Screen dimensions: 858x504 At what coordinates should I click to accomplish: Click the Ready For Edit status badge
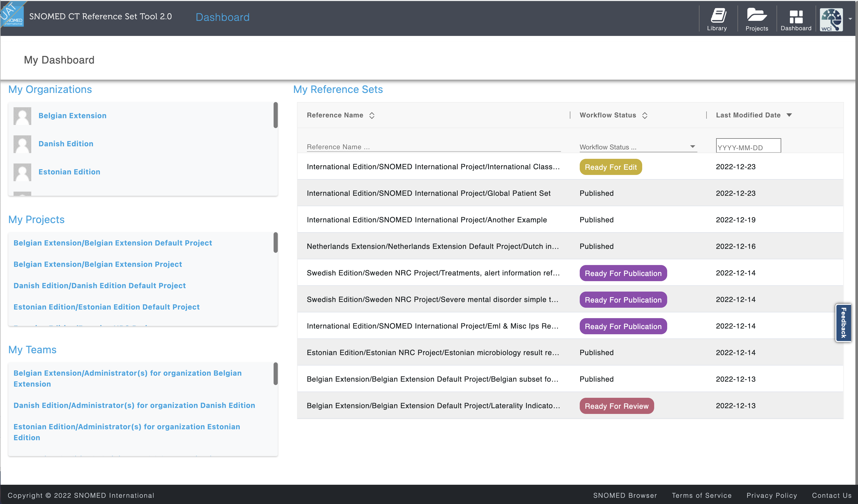610,167
